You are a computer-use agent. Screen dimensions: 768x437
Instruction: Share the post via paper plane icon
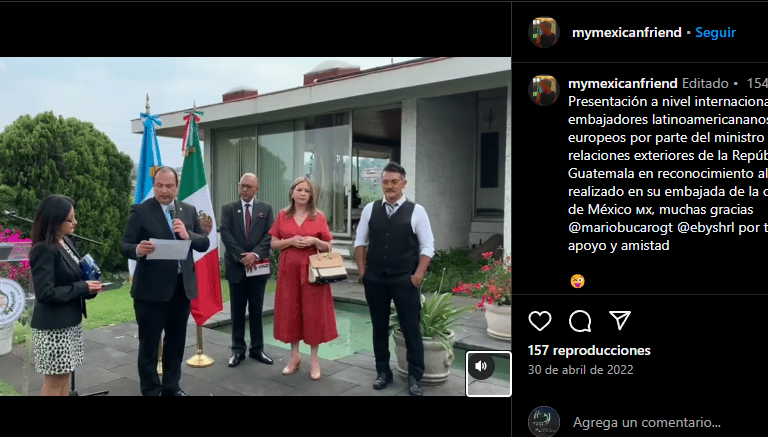pos(620,320)
